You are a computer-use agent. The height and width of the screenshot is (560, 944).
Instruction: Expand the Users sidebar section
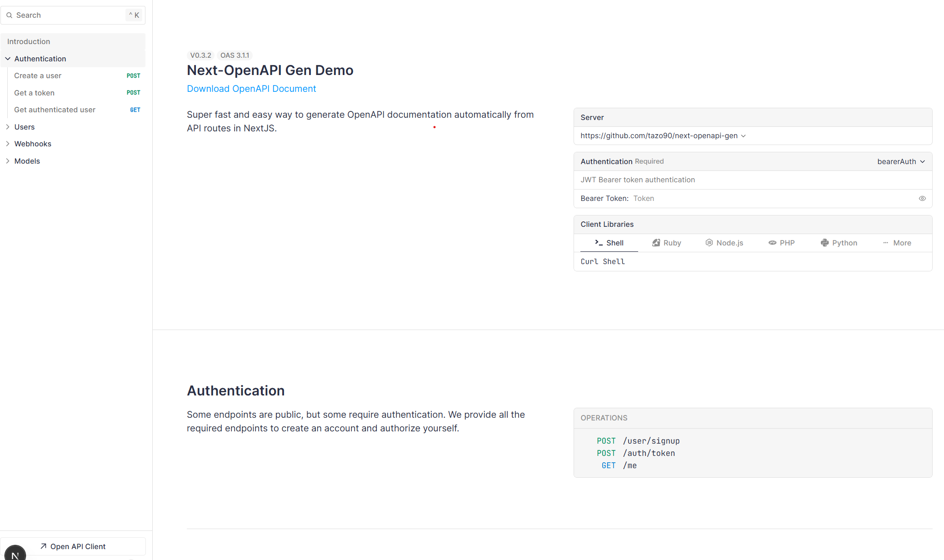(8, 127)
